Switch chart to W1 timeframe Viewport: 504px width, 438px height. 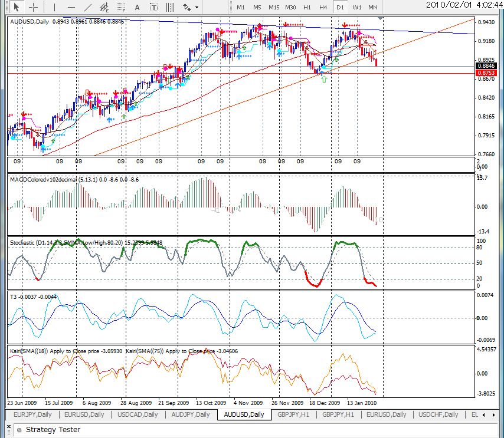[x=357, y=7]
